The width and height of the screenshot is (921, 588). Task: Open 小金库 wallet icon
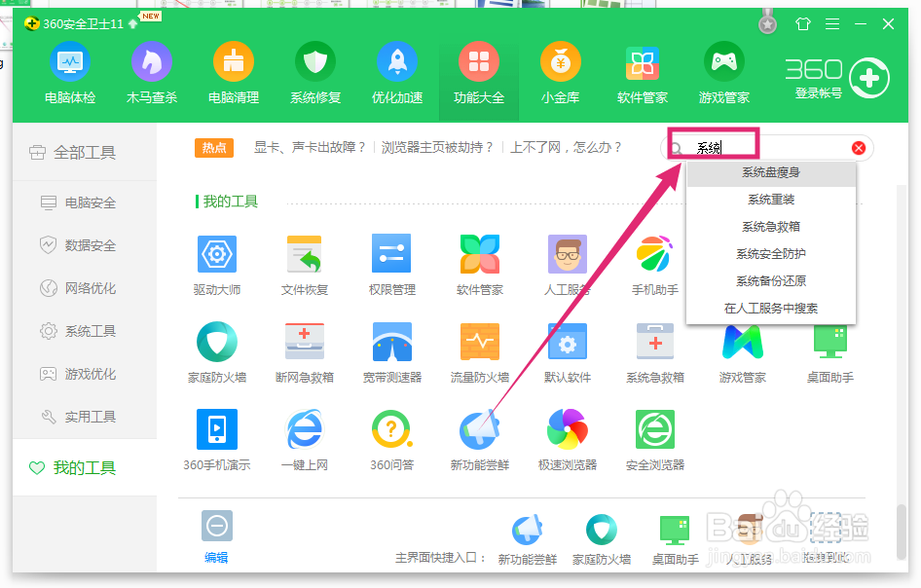pos(561,73)
